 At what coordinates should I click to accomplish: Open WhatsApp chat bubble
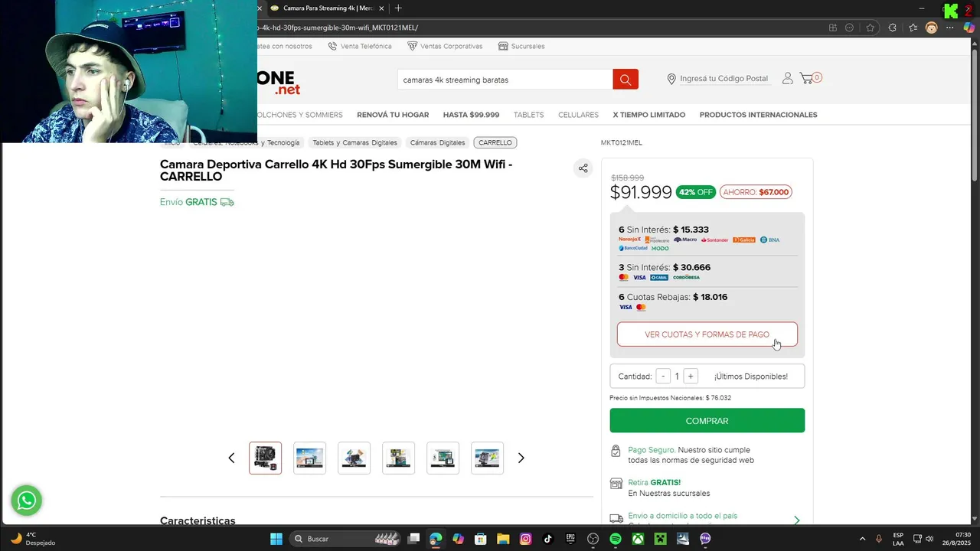click(x=27, y=500)
